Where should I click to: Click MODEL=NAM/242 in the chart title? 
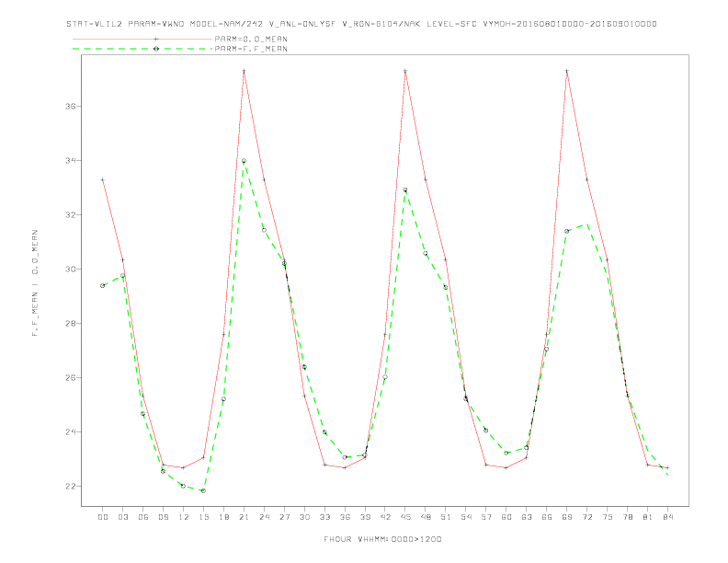[226, 24]
